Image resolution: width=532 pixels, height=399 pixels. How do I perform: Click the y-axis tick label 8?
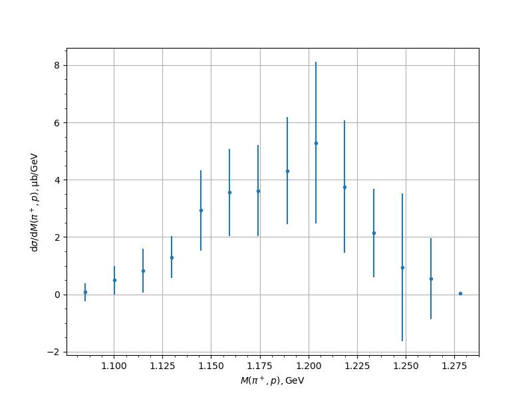pos(57,65)
